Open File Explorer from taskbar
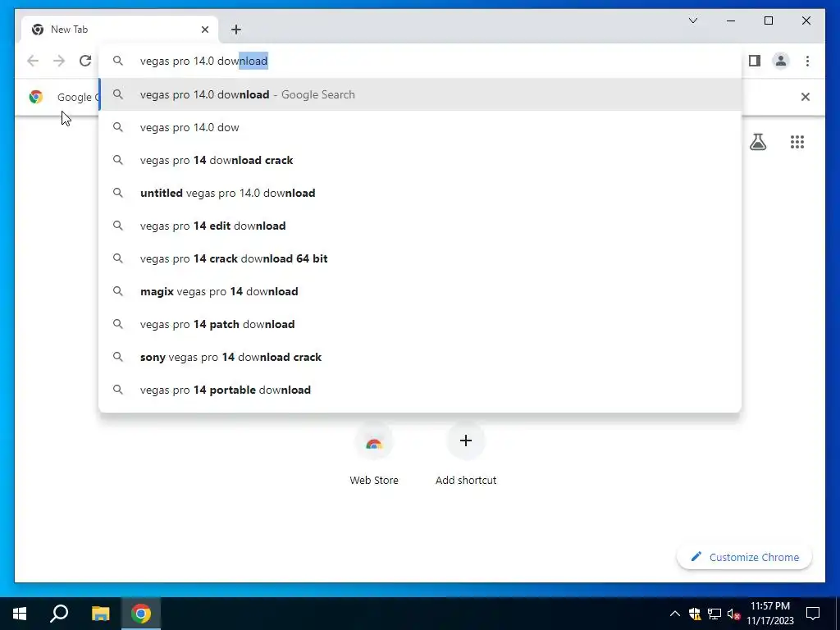The image size is (840, 630). (100, 614)
